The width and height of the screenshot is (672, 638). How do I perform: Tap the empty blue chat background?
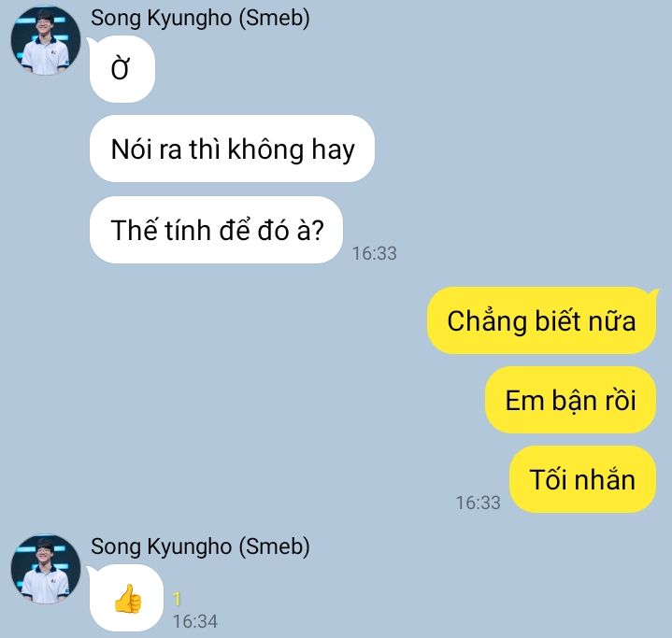click(514, 150)
